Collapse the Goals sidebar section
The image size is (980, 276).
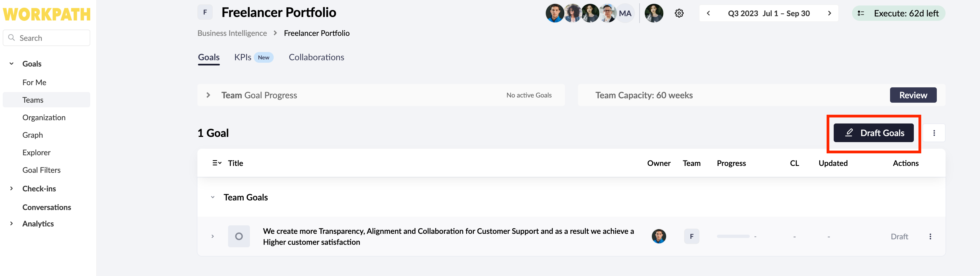point(11,64)
